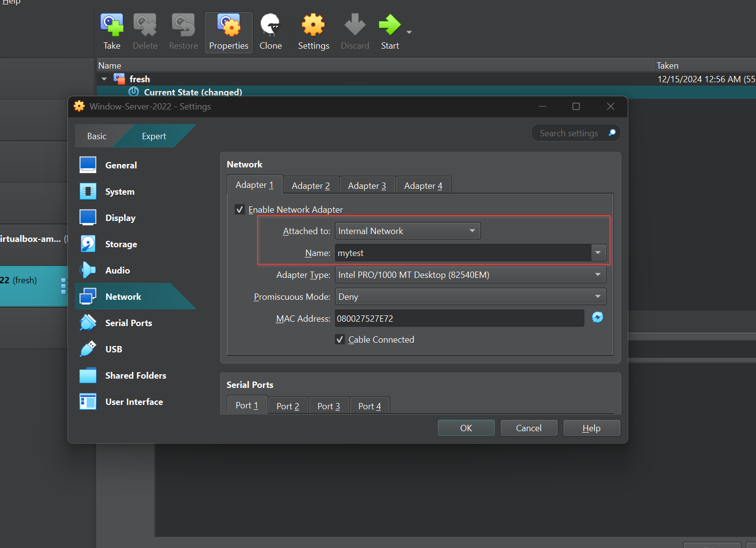This screenshot has height=548, width=756.
Task: Switch to Basic settings mode
Action: pyautogui.click(x=97, y=136)
